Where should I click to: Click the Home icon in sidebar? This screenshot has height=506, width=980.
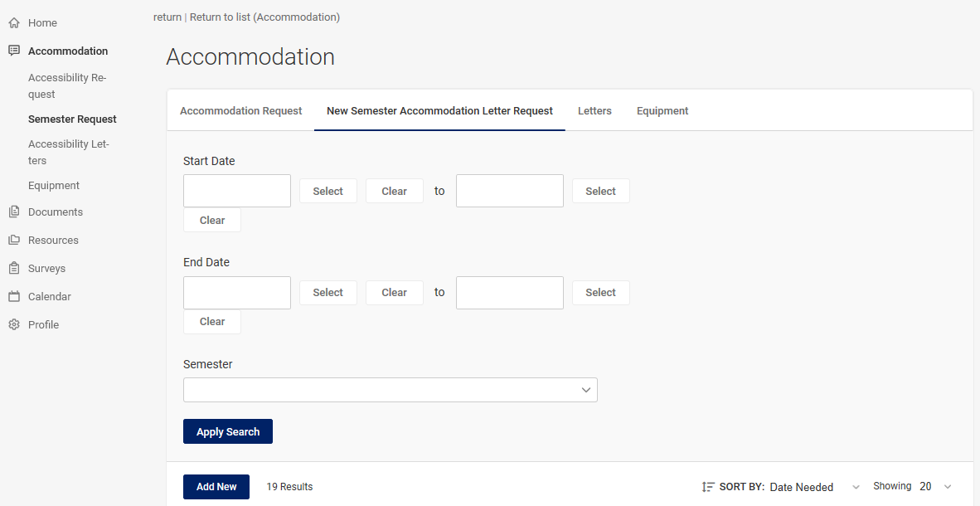click(14, 23)
